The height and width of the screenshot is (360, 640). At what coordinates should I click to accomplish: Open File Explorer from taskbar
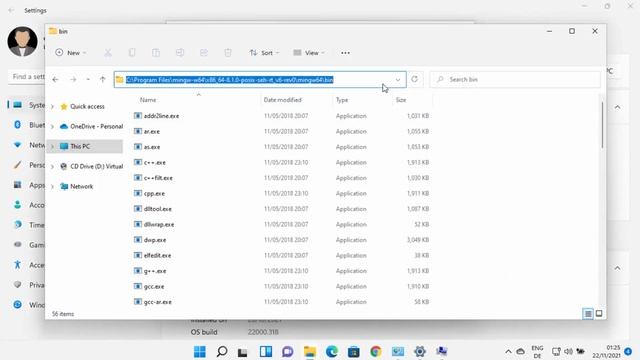click(310, 351)
